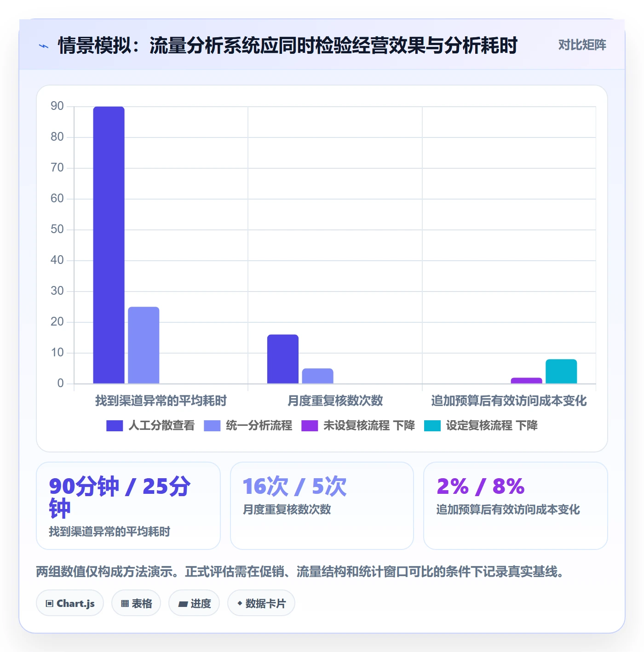Image resolution: width=644 pixels, height=652 pixels.
Task: Click the 对比矩阵 label in header
Action: click(582, 45)
